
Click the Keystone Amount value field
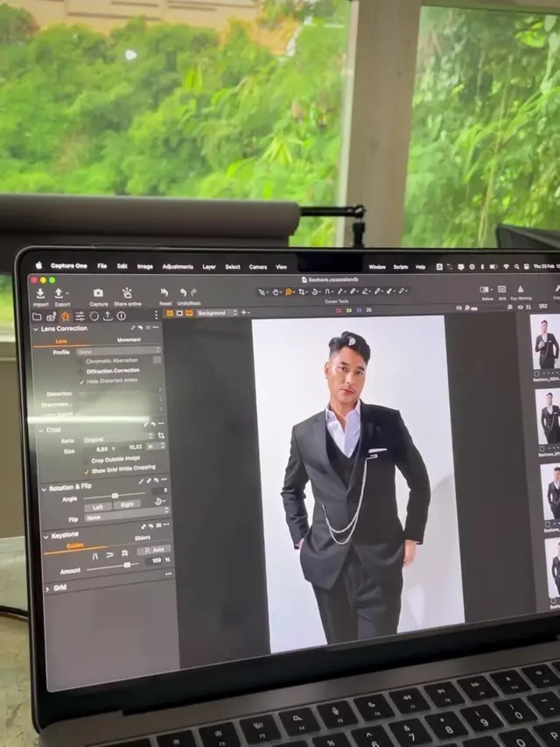click(x=155, y=561)
